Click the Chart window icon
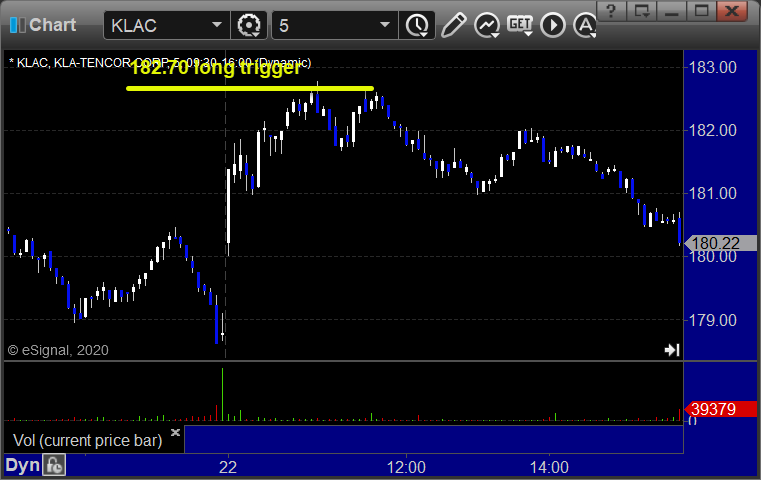This screenshot has height=480, width=761. [17, 25]
